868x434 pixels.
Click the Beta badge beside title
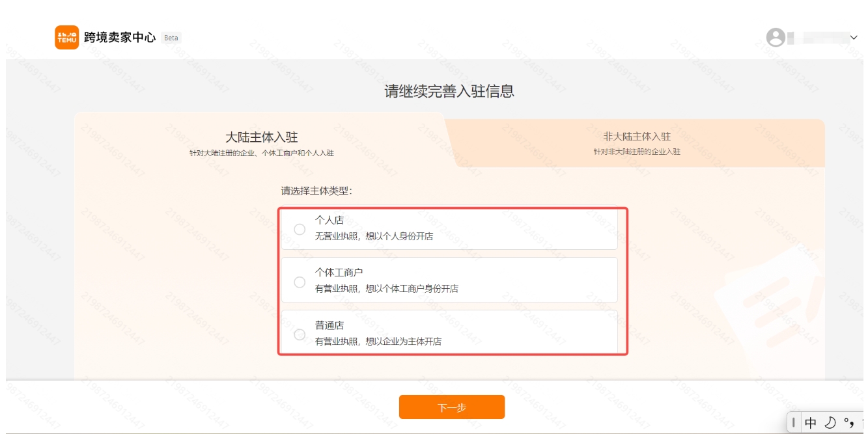(171, 38)
